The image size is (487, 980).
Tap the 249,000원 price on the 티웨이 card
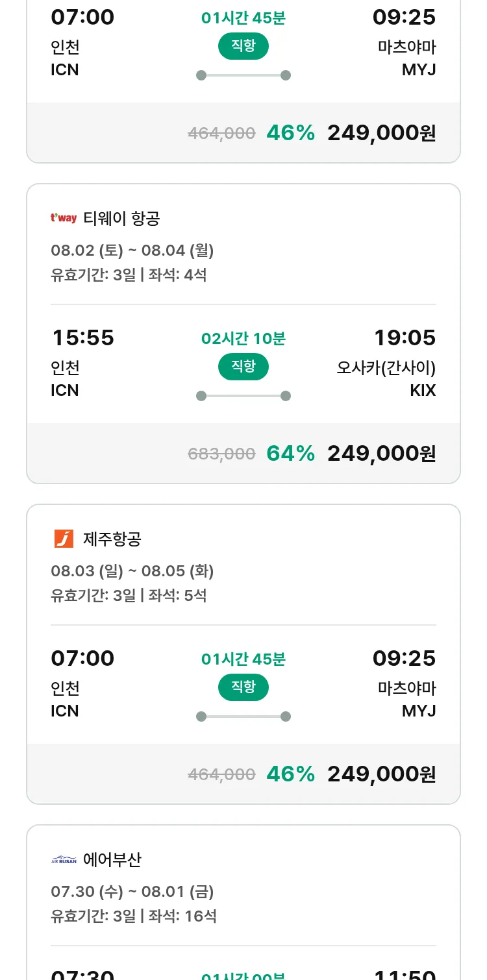381,453
